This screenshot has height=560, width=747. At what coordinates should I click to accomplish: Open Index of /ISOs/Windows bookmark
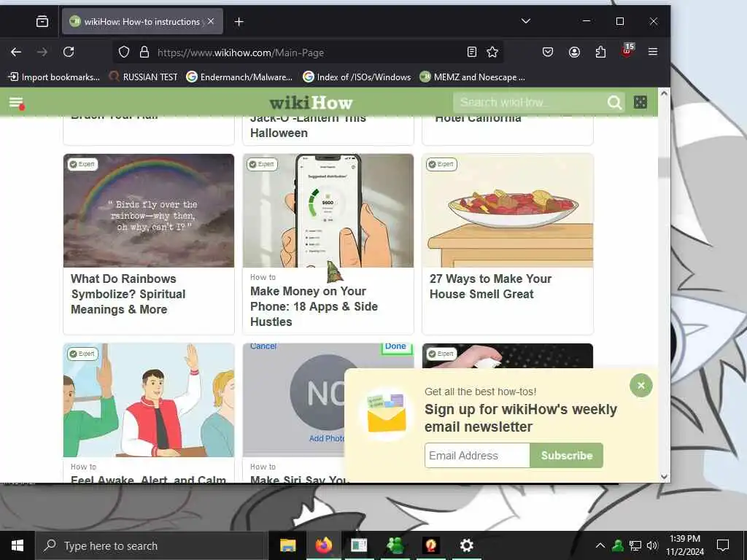pos(357,77)
